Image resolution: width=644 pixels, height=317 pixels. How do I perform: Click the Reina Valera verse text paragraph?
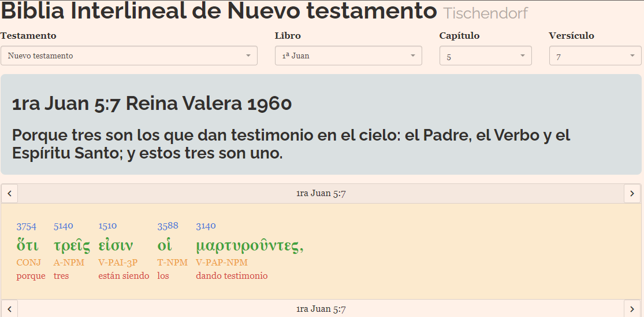291,144
